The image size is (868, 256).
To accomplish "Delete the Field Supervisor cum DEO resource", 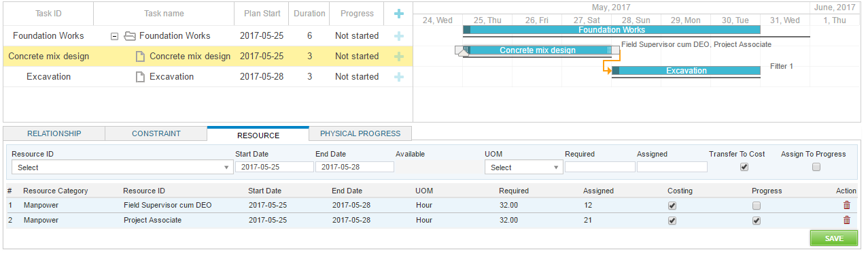I will [846, 205].
